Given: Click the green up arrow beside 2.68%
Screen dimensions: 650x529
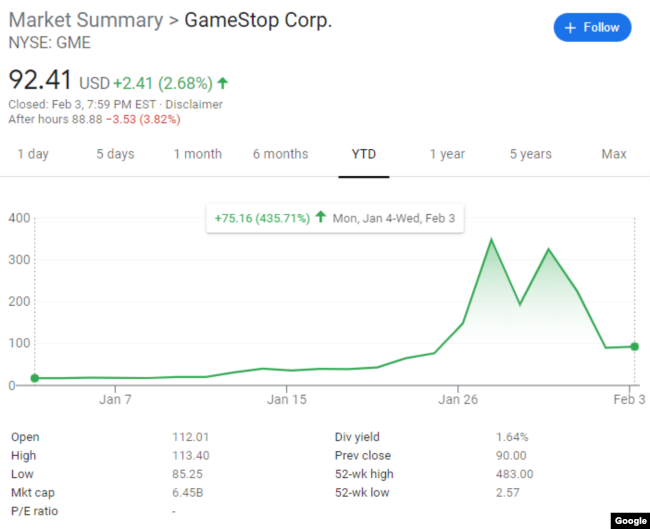Looking at the screenshot, I should point(223,83).
